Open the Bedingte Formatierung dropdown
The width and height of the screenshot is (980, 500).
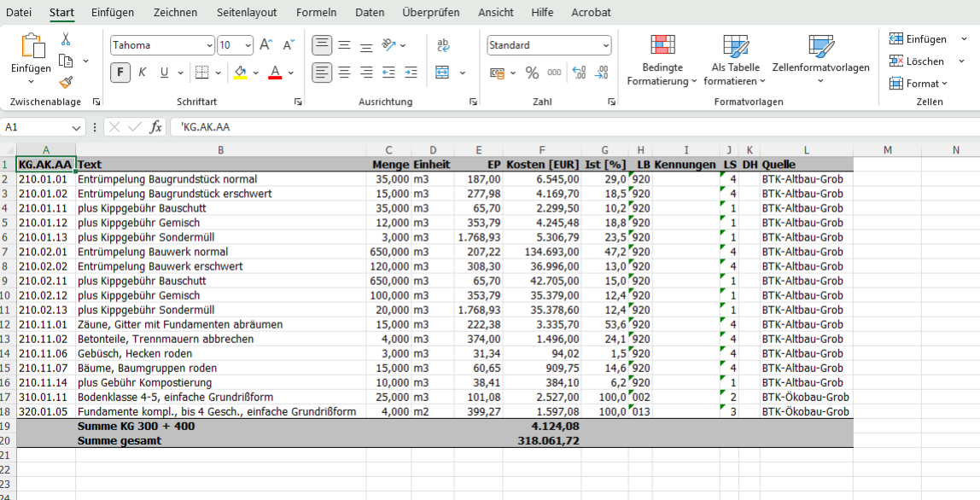(x=662, y=61)
